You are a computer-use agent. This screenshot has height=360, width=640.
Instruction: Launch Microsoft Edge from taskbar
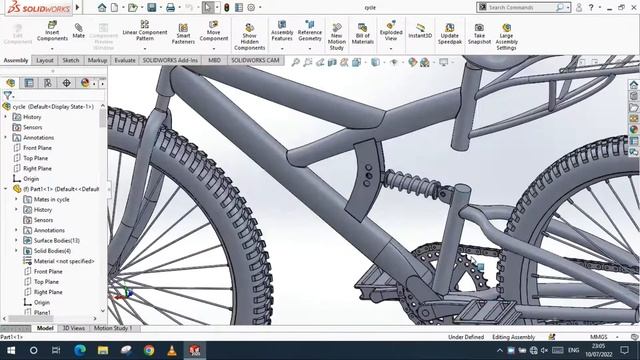tap(80, 350)
